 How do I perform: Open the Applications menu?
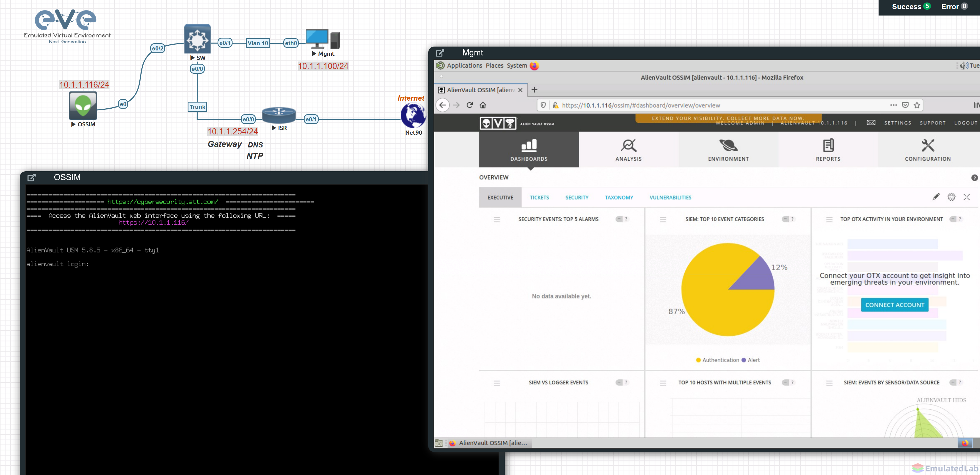464,65
